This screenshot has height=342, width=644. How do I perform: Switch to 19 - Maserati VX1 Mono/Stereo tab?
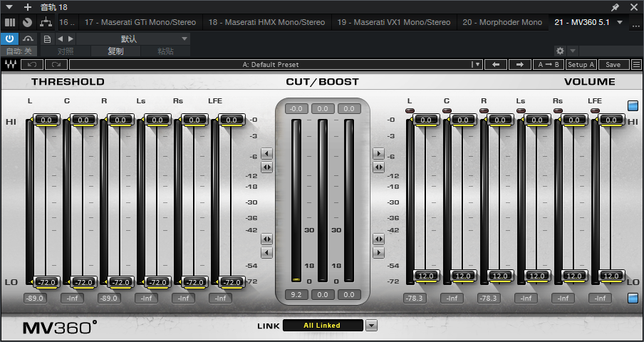[x=394, y=22]
